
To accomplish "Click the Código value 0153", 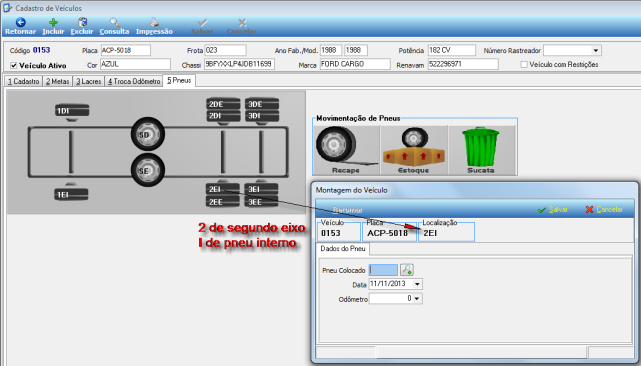I will (x=41, y=50).
